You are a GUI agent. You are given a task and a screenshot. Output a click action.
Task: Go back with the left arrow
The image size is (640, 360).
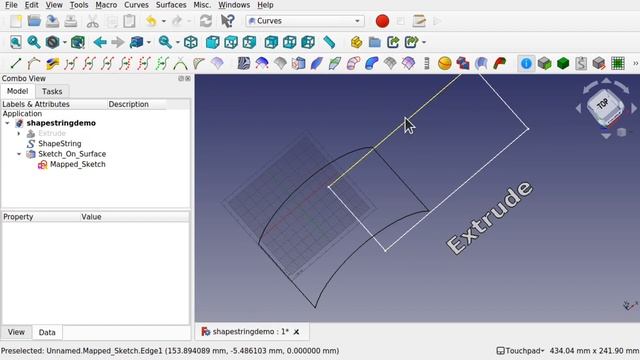(x=100, y=42)
